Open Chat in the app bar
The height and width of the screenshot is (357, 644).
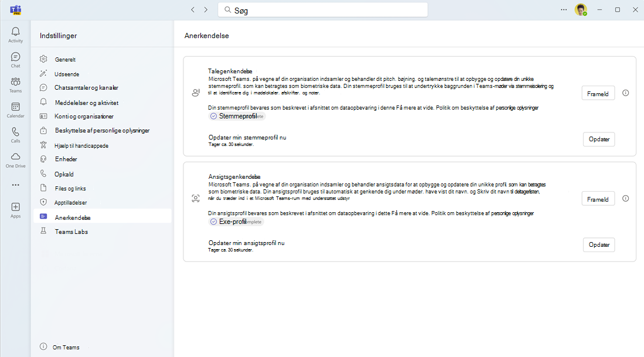16,60
